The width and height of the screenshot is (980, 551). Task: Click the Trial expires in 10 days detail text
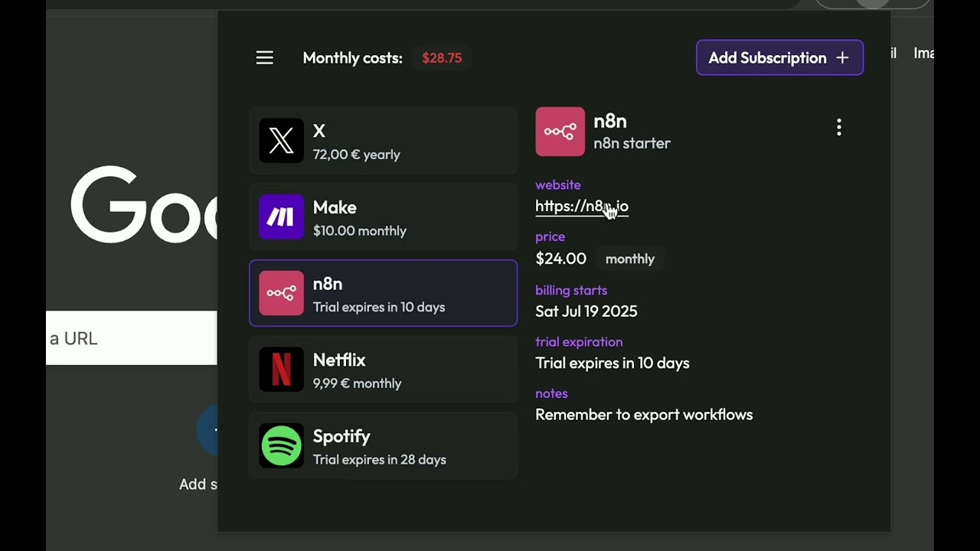click(x=612, y=364)
